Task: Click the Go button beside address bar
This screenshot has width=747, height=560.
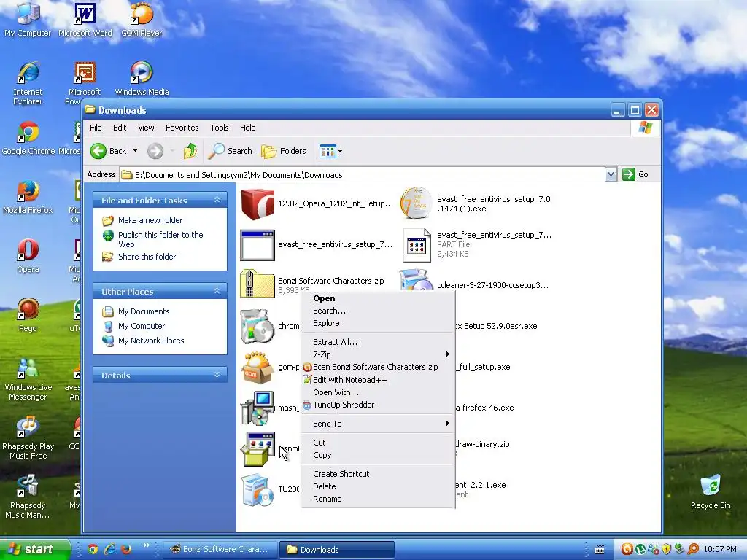Action: coord(635,174)
